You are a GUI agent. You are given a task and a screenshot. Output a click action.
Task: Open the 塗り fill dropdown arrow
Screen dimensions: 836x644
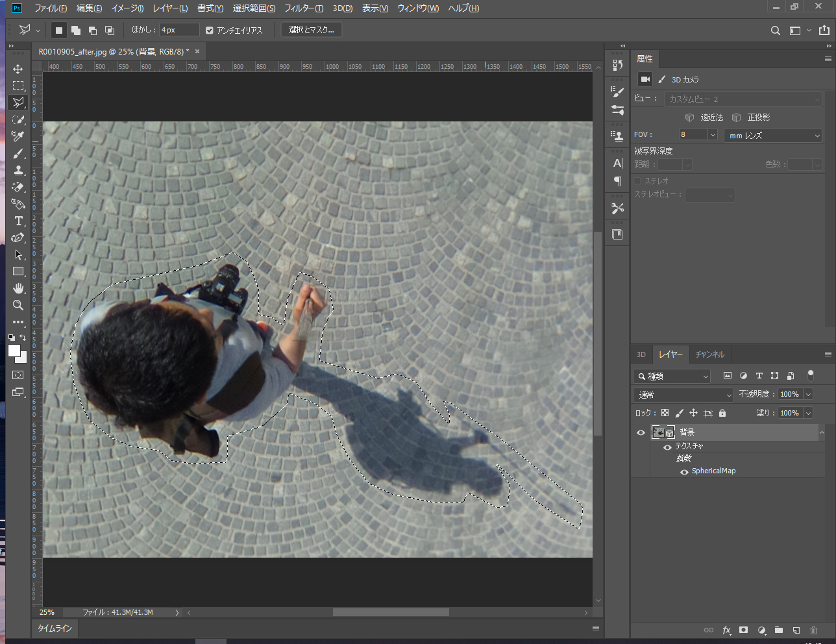click(808, 413)
